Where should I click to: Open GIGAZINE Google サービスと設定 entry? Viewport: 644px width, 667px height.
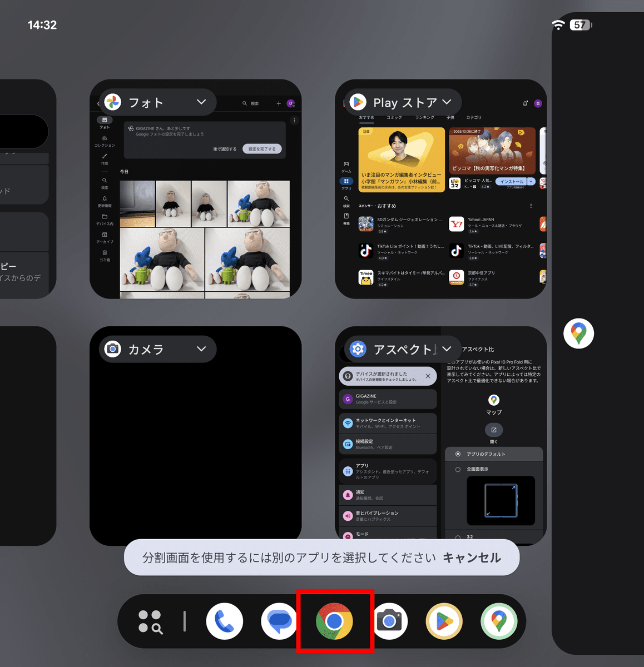(388, 399)
